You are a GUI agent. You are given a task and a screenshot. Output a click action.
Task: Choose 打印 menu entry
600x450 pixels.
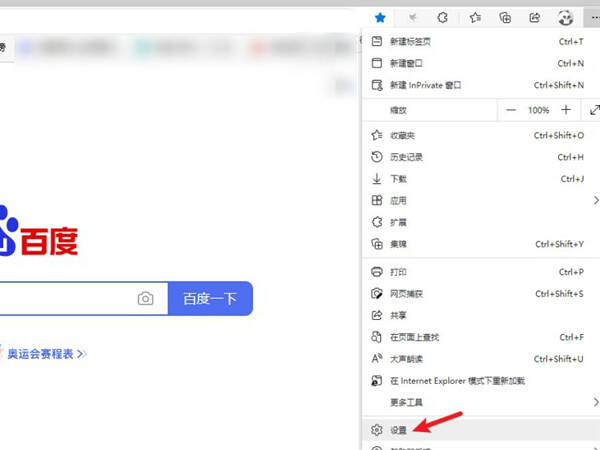481,272
